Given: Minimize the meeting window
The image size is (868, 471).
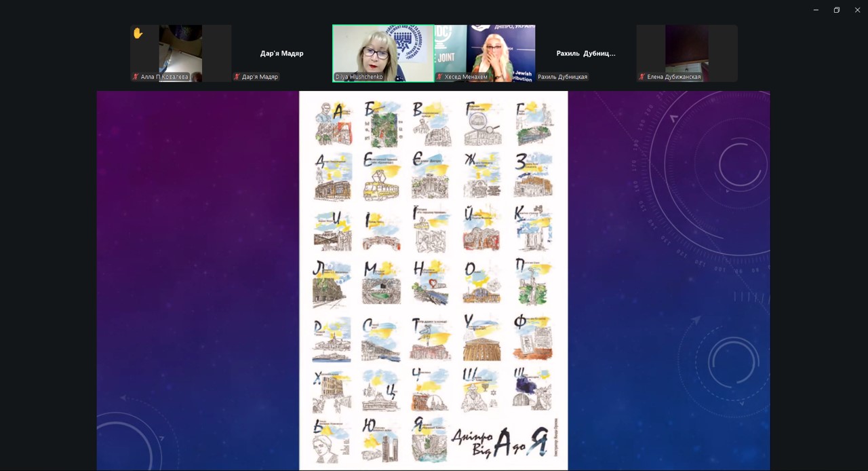Looking at the screenshot, I should 816,10.
